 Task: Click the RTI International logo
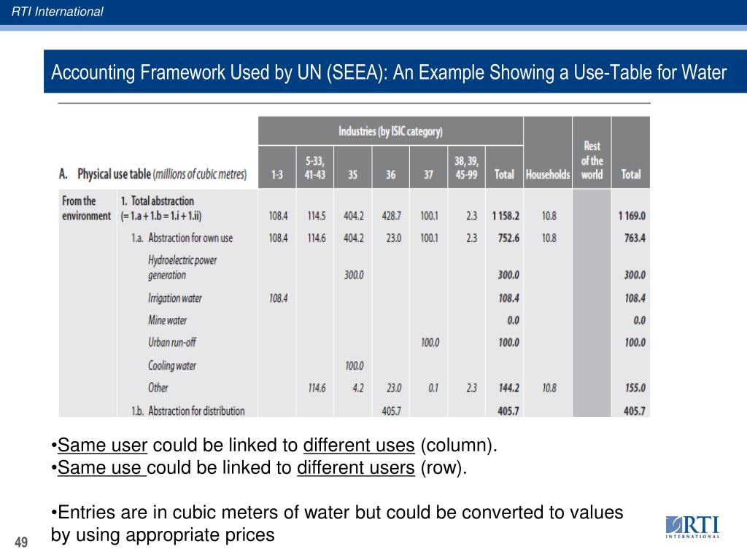click(x=693, y=526)
